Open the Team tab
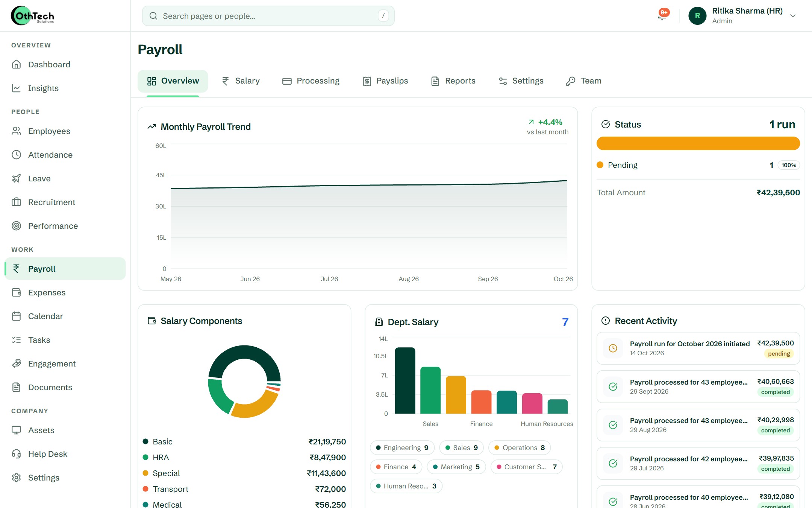The image size is (812, 508). [x=584, y=81]
